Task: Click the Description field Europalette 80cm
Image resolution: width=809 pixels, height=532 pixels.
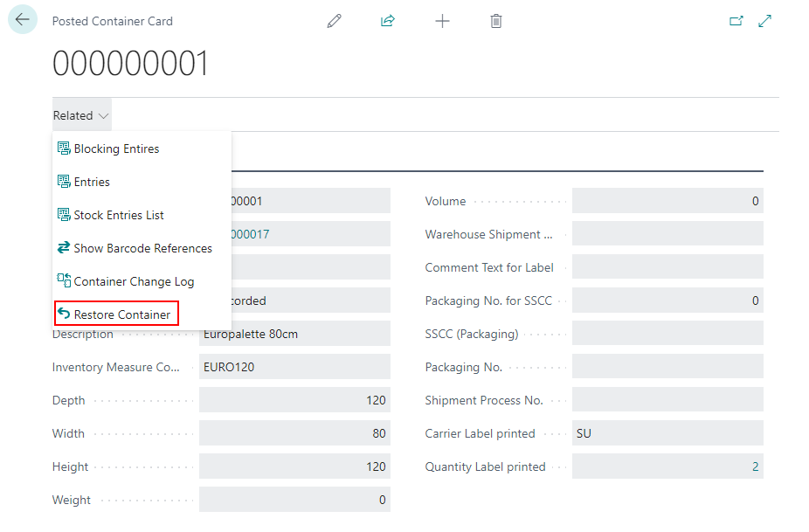Action: (x=294, y=335)
